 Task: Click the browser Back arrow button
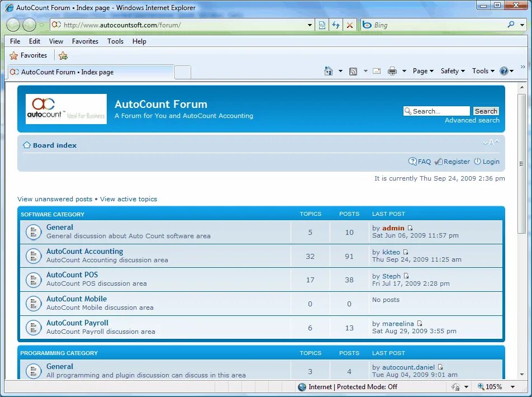click(x=13, y=25)
